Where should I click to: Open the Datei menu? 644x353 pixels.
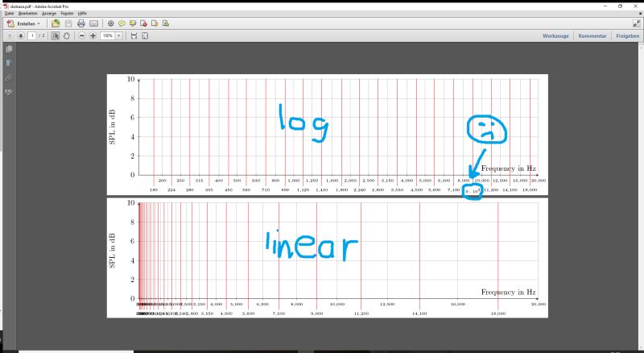pyautogui.click(x=9, y=13)
